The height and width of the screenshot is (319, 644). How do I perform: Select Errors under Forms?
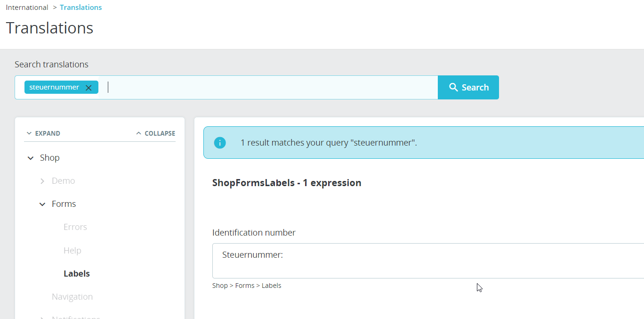click(x=75, y=227)
